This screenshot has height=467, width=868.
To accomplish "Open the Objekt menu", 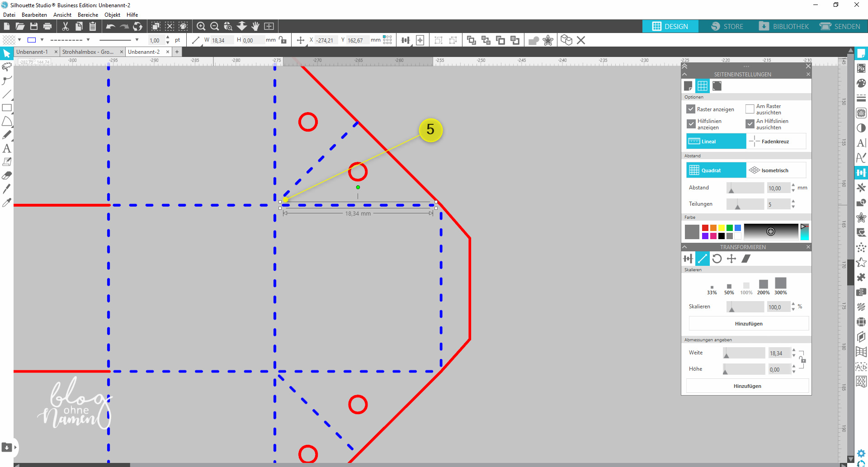I will (x=112, y=15).
